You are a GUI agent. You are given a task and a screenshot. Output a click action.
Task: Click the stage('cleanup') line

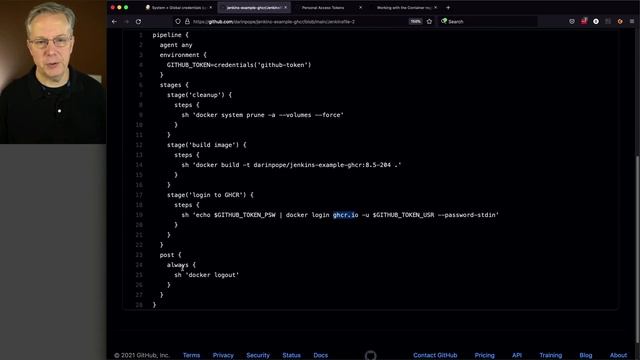click(x=199, y=95)
